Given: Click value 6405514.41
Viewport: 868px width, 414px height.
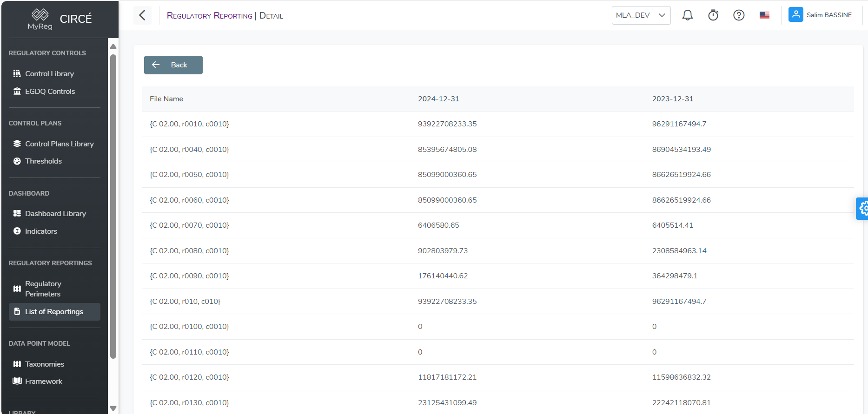Looking at the screenshot, I should coord(673,225).
